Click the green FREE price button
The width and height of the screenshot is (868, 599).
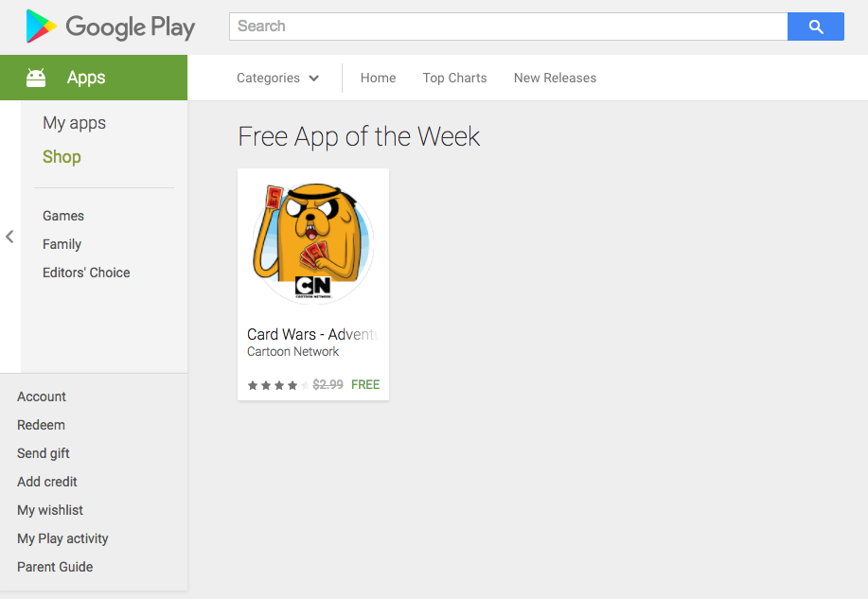point(364,384)
